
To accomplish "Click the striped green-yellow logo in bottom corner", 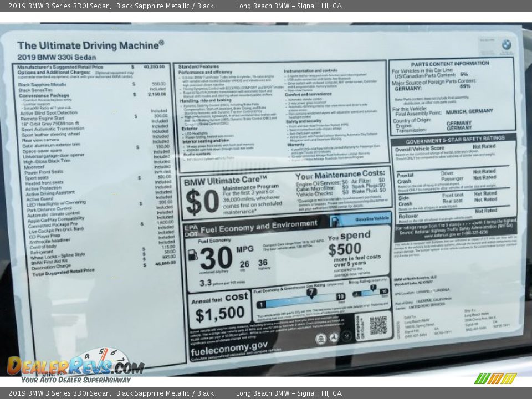I will 495,378.
